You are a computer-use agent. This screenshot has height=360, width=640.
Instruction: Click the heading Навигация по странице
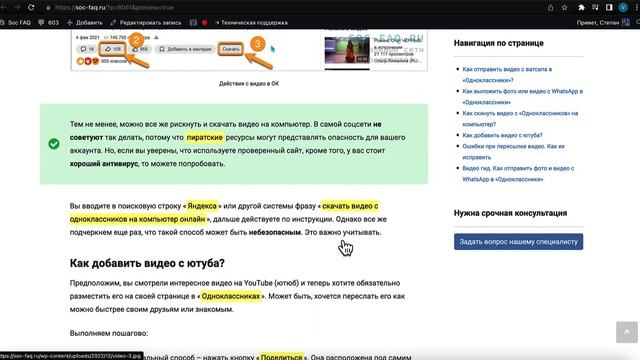(x=498, y=43)
